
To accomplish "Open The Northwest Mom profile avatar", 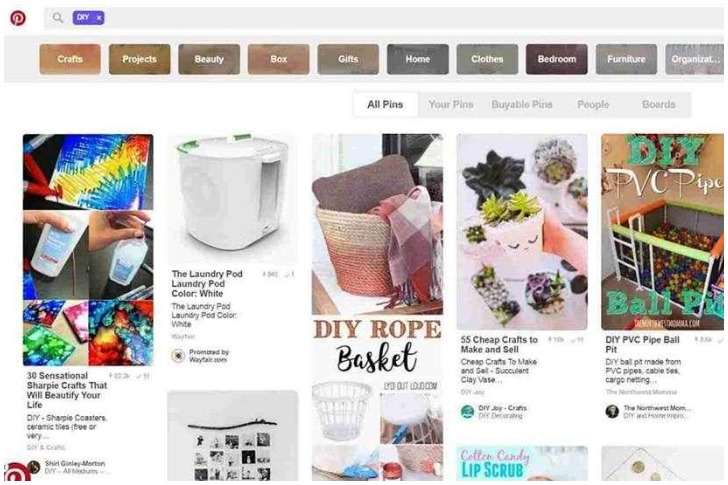I will (x=612, y=411).
